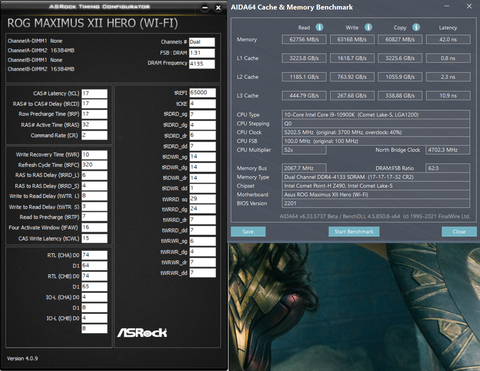The image size is (480, 371).
Task: Click the Close button in AIDA64
Action: click(x=459, y=232)
